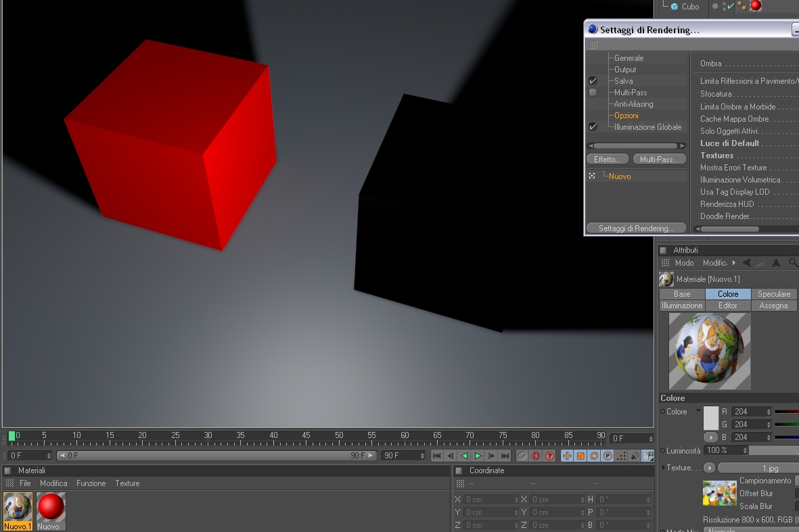The height and width of the screenshot is (532, 799).
Task: Toggle the scale keyframe icon
Action: click(x=580, y=456)
